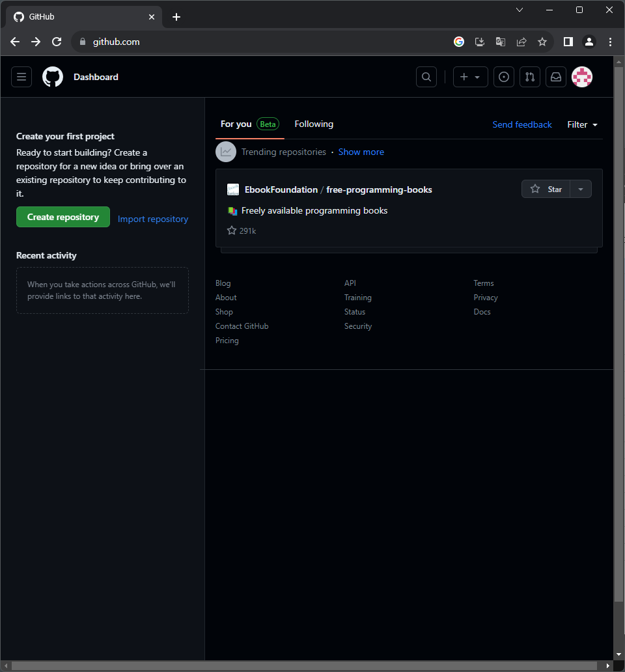Open the API footer link
625x672 pixels.
tap(350, 283)
